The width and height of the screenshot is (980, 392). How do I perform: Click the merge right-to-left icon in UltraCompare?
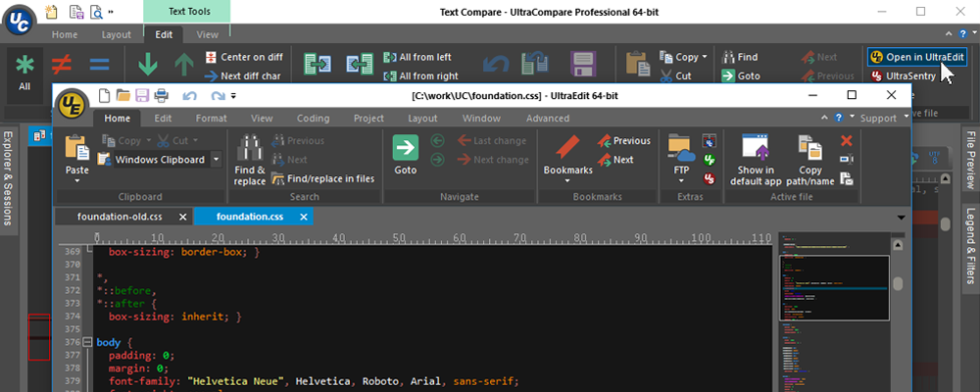(x=360, y=65)
